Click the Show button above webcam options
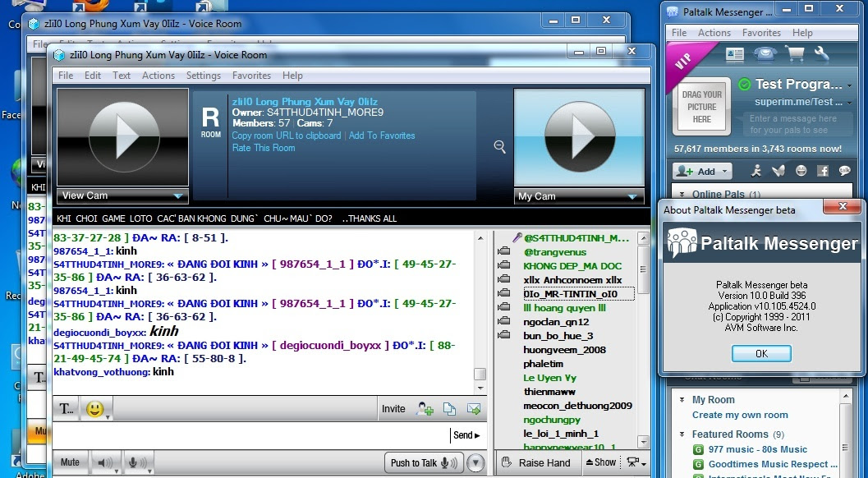Image resolution: width=868 pixels, height=478 pixels. [x=600, y=462]
